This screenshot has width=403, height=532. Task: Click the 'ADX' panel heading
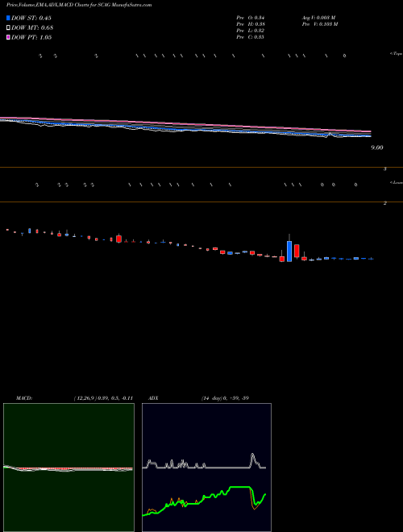click(x=153, y=398)
